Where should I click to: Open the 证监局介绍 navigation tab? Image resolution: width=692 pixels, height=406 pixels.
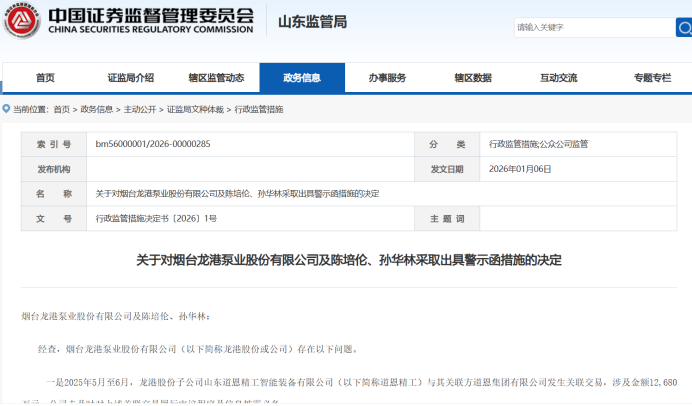pos(130,78)
